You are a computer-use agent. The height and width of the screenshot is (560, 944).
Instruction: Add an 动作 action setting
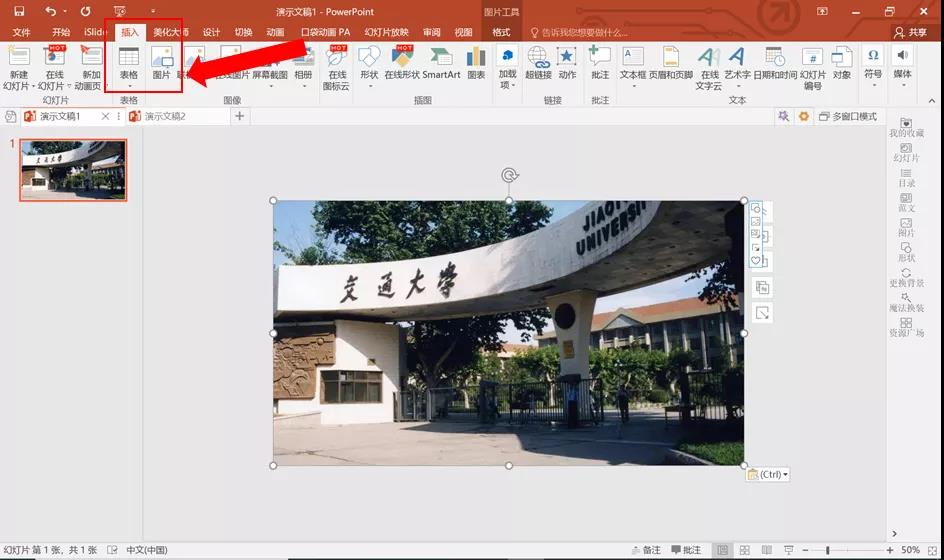point(567,63)
